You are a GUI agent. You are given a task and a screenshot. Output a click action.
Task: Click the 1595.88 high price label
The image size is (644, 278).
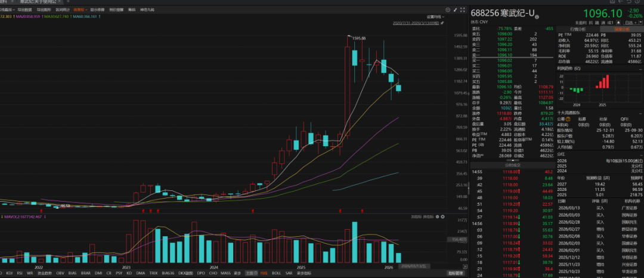[358, 38]
